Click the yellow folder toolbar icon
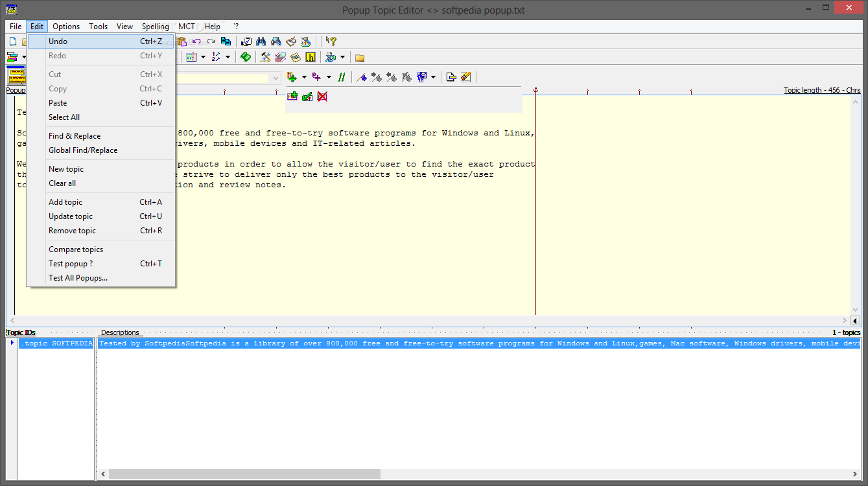868x486 pixels. click(360, 58)
